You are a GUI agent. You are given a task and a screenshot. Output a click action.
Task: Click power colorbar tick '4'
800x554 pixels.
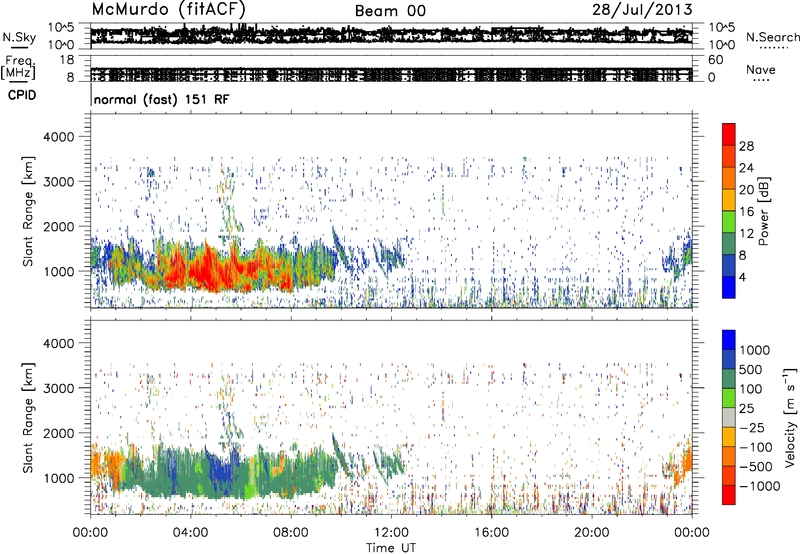743,277
